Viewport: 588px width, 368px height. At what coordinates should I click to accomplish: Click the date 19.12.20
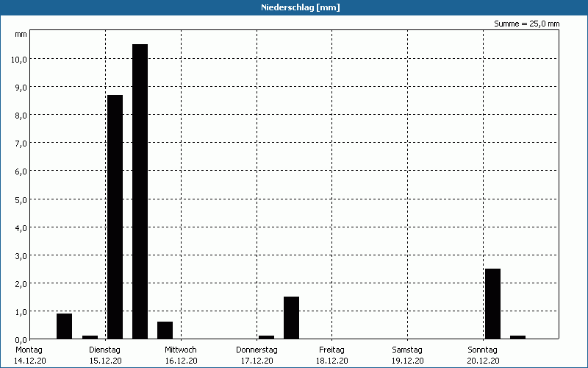[408, 361]
